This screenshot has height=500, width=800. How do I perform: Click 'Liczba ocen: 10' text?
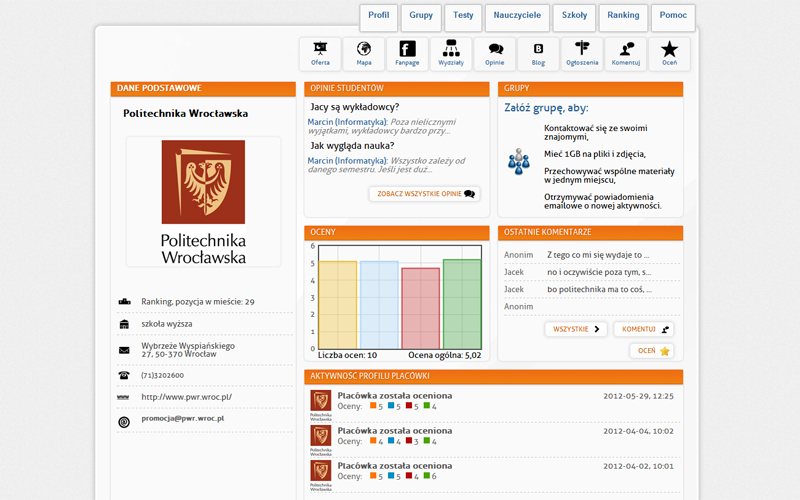pos(347,355)
